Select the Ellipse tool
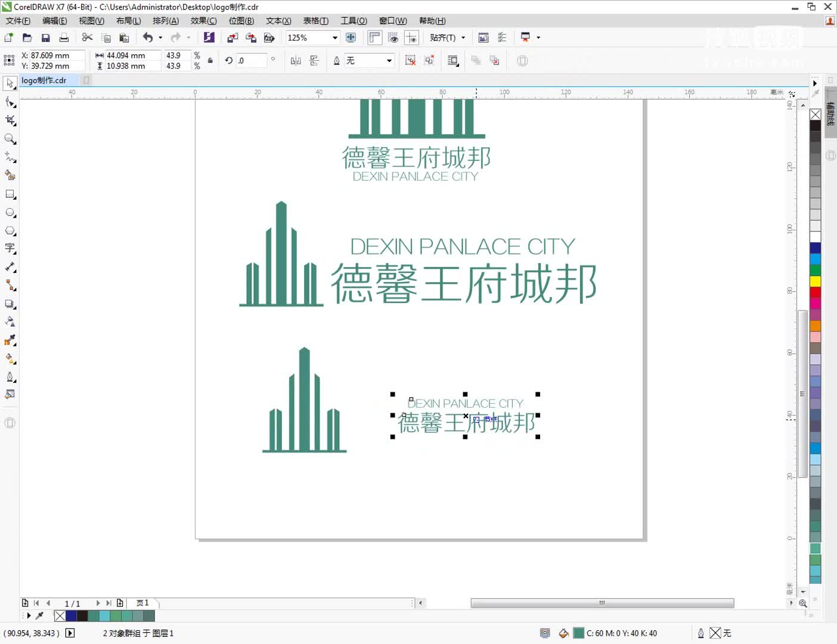The height and width of the screenshot is (644, 837). [x=10, y=212]
